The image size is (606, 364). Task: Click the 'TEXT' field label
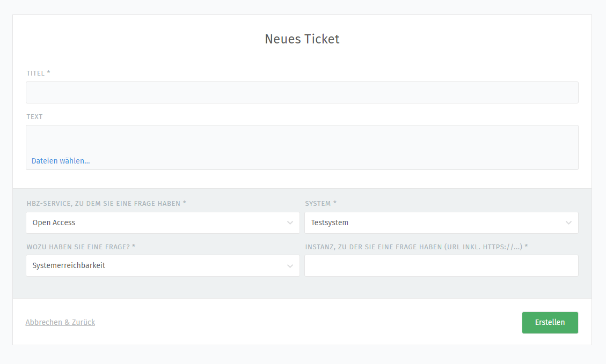(34, 117)
